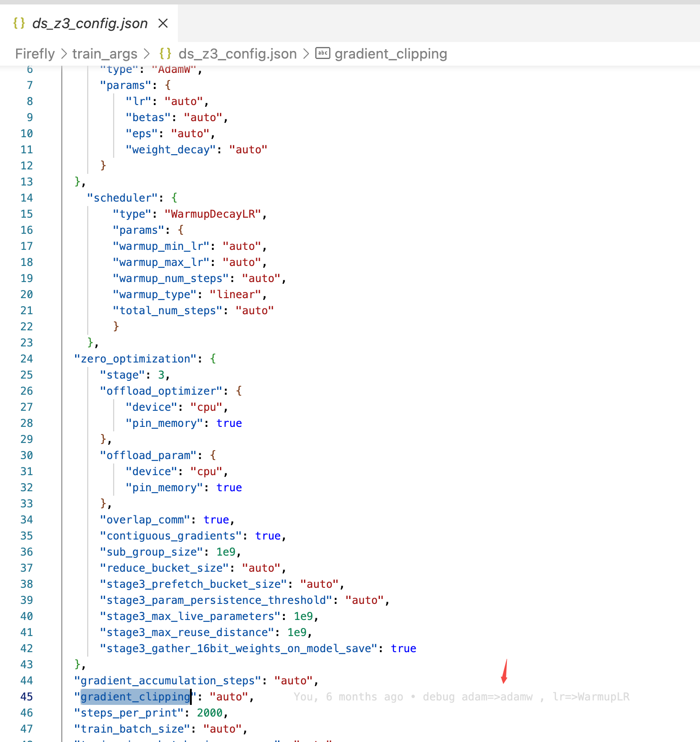700x742 pixels.
Task: Open train_args breadcrumb folder
Action: click(105, 54)
